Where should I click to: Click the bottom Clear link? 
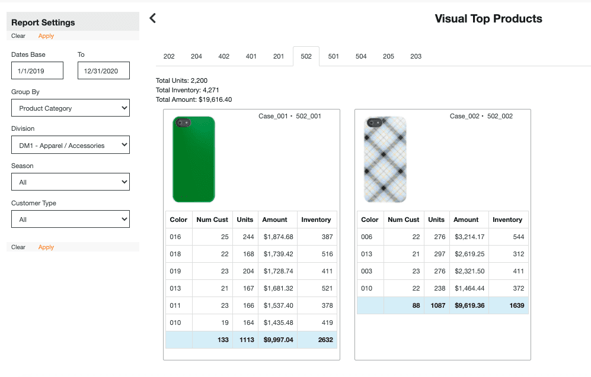coord(18,247)
